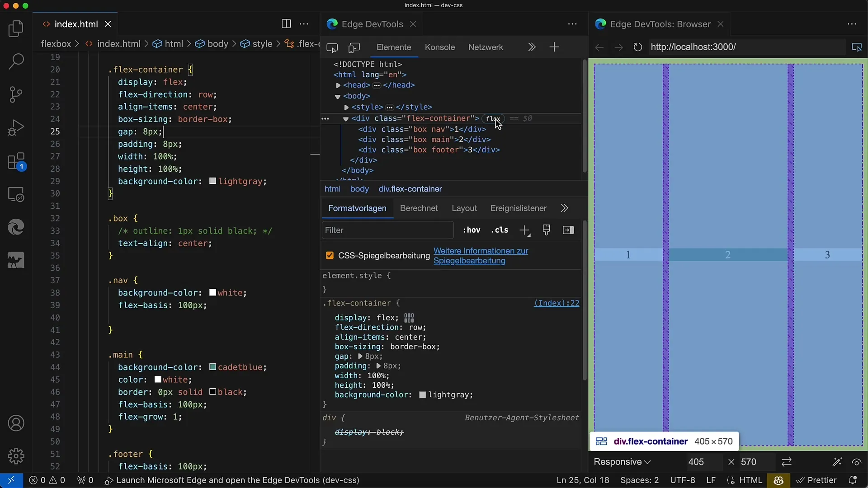868x488 pixels.
Task: Focus the styles Filter input field
Action: pos(387,230)
